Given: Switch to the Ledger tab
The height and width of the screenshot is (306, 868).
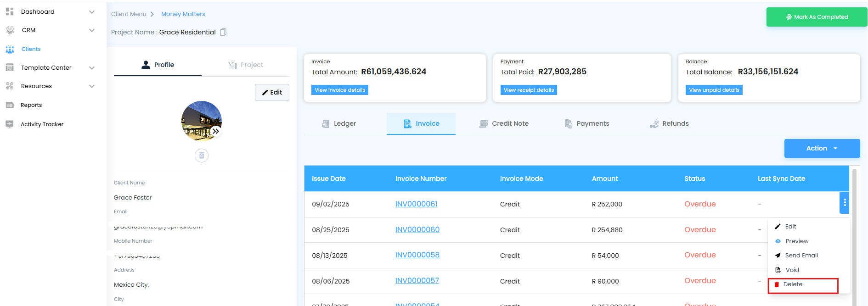Looking at the screenshot, I should click(339, 123).
